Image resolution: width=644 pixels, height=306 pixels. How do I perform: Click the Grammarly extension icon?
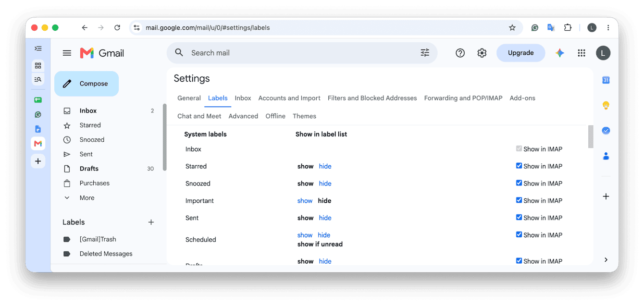tap(535, 28)
